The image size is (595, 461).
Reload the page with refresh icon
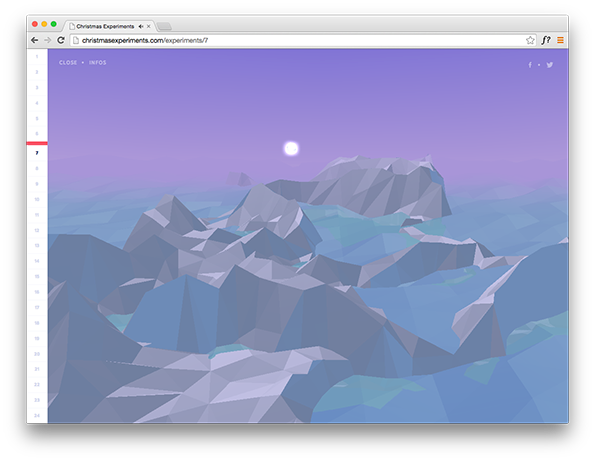[x=61, y=40]
